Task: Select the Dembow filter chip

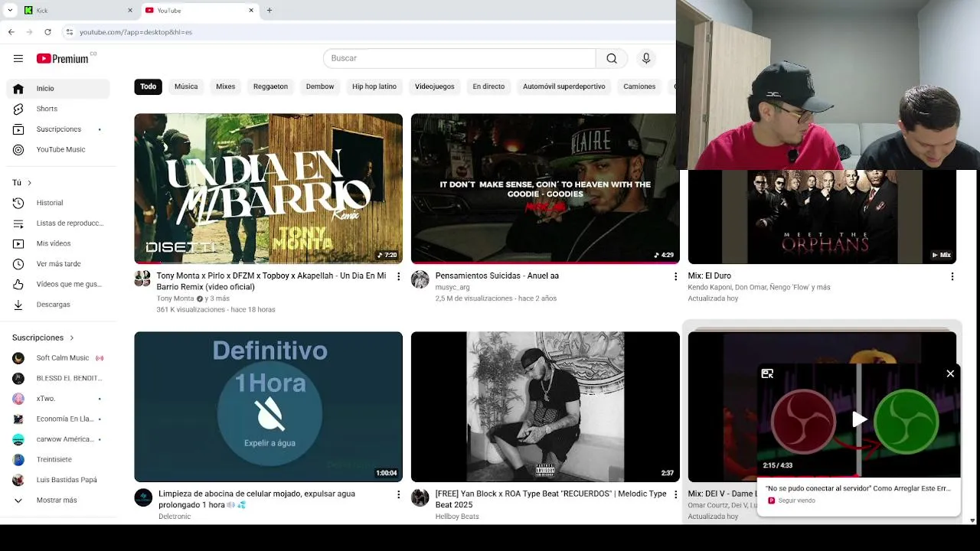Action: point(320,86)
